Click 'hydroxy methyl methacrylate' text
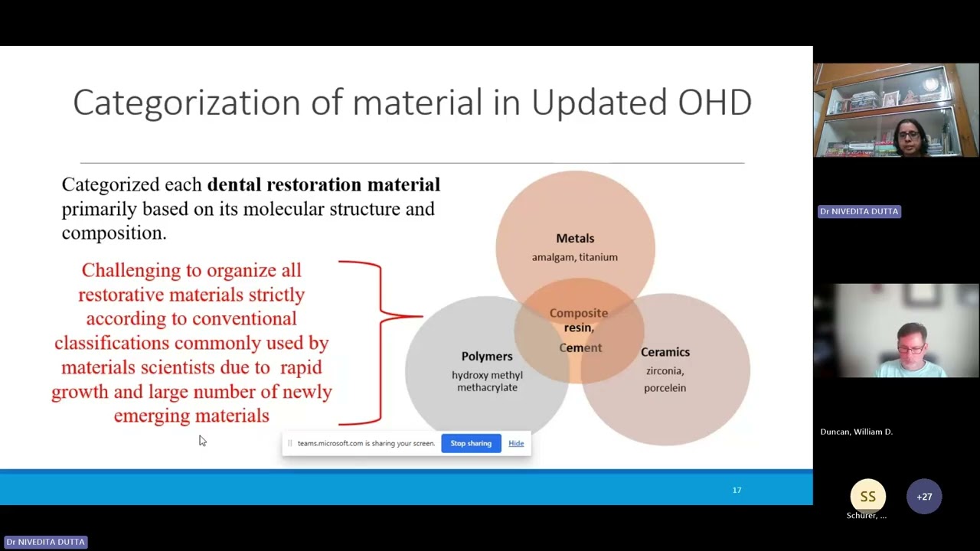Image resolution: width=980 pixels, height=551 pixels. pyautogui.click(x=487, y=381)
